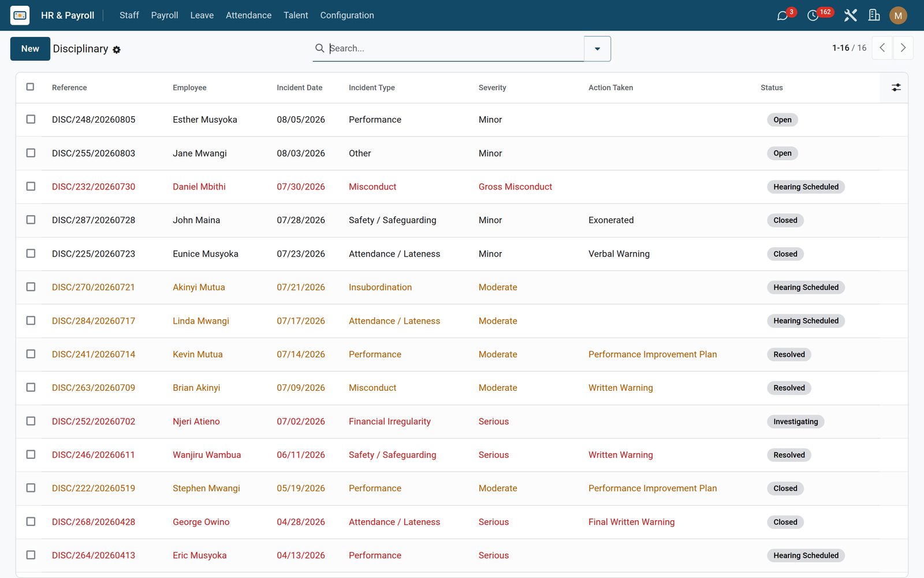Open the company building switcher icon
924x578 pixels.
pyautogui.click(x=874, y=16)
